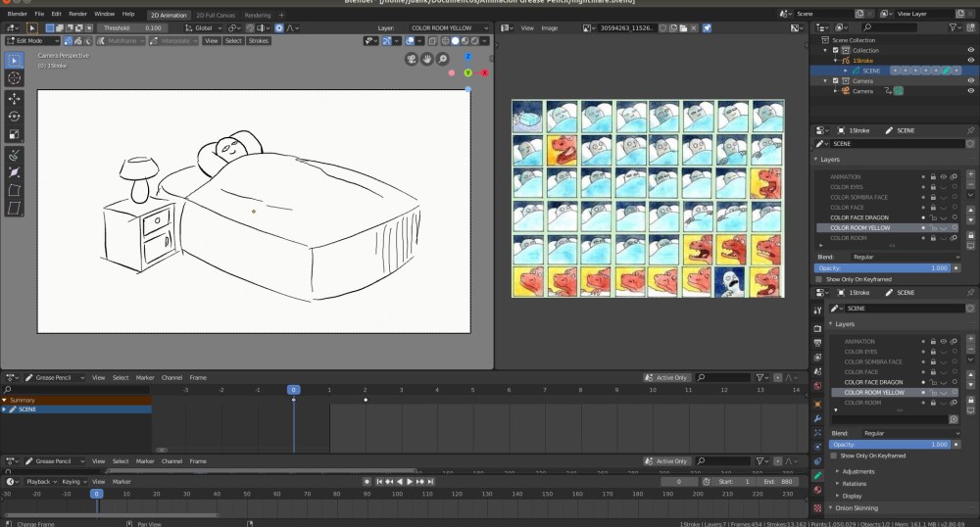Click the Strokes menu button in the viewport header
The image size is (980, 527).
(x=258, y=41)
